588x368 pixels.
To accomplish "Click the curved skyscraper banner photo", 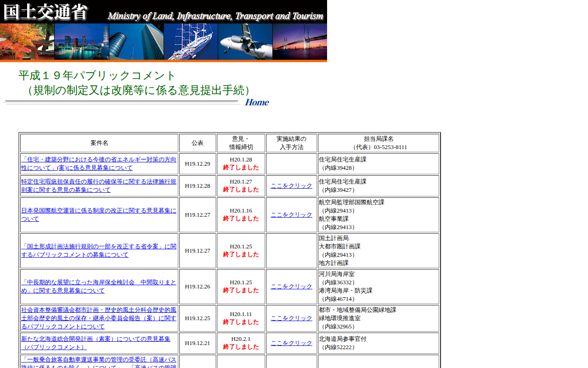I will pyautogui.click(x=136, y=43).
